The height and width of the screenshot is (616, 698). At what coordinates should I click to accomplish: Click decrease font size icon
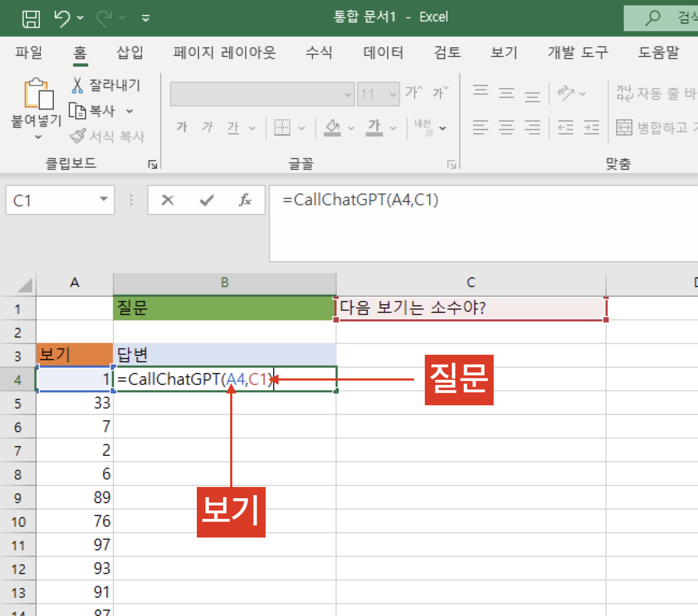pyautogui.click(x=440, y=92)
